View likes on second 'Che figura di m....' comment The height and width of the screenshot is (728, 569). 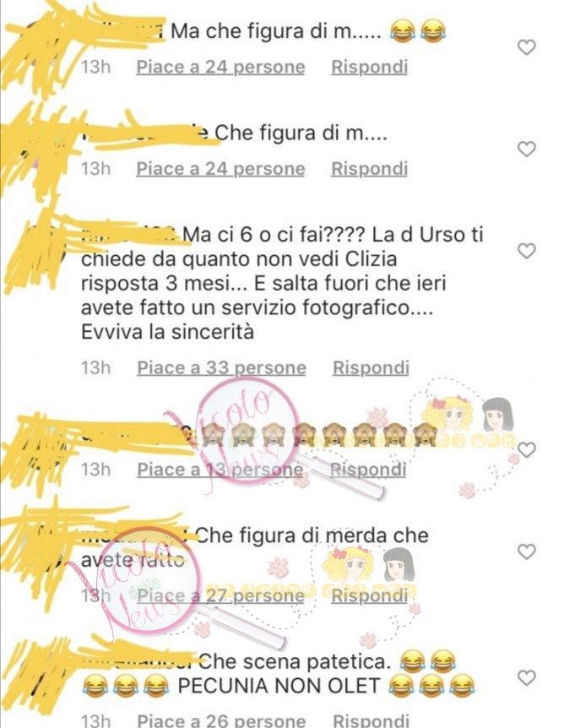click(x=220, y=169)
